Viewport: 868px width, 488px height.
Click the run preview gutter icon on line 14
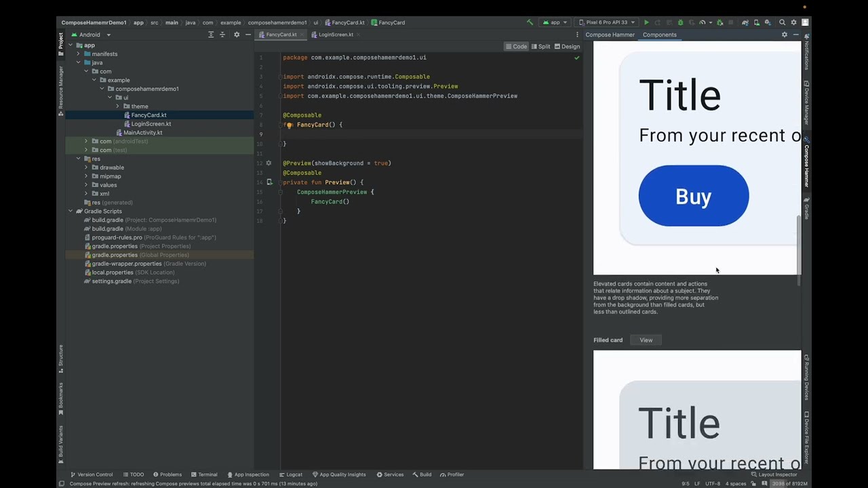pos(269,182)
